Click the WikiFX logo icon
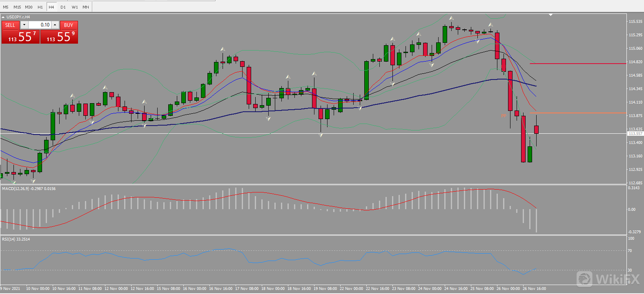This screenshot has width=644, height=294. click(x=584, y=279)
